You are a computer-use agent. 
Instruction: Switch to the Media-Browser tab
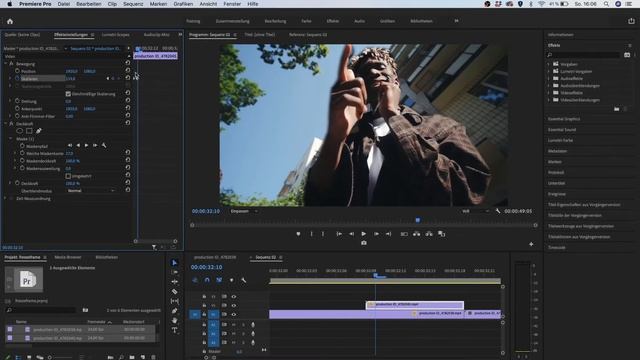[x=68, y=257]
